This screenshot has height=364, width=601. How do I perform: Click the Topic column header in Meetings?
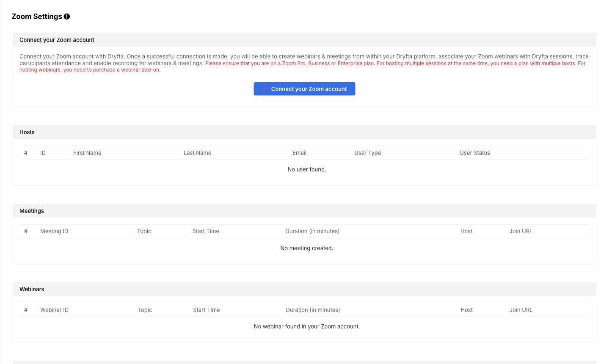point(144,231)
